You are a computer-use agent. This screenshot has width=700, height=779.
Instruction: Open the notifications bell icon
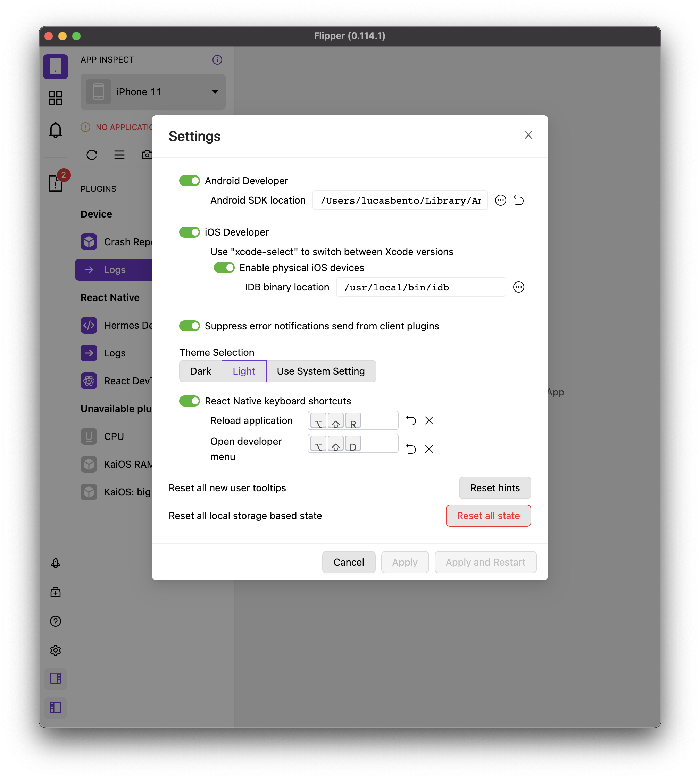[56, 130]
